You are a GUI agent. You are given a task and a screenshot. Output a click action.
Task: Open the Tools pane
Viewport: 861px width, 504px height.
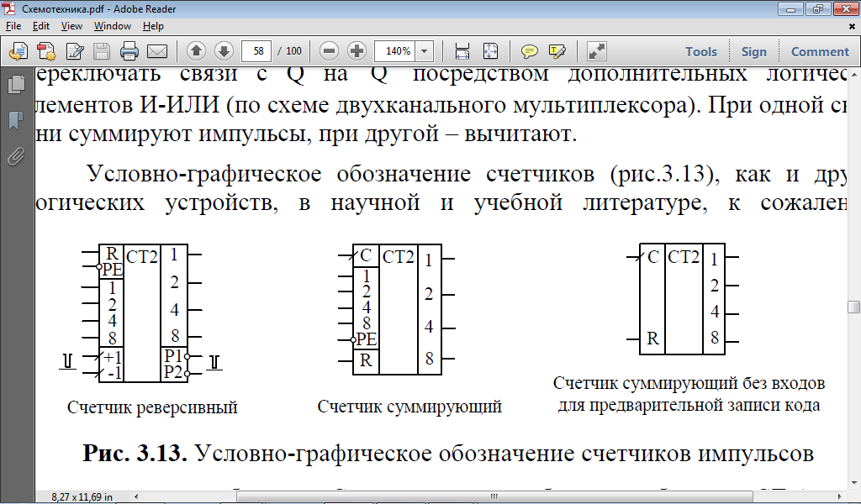tap(701, 51)
